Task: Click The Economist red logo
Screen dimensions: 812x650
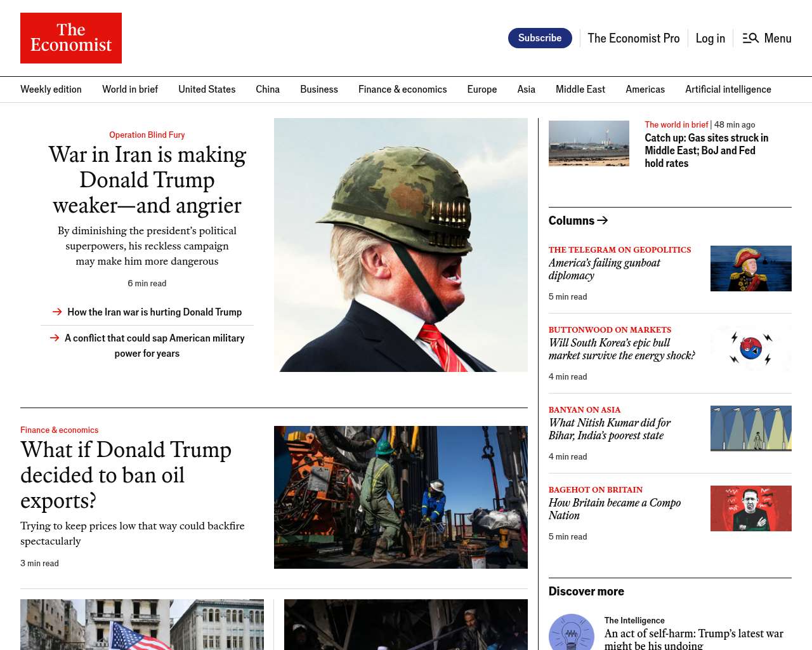Action: tap(71, 38)
